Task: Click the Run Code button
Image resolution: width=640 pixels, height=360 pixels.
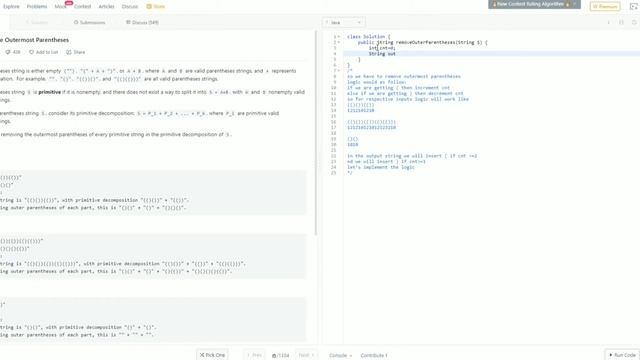Action: [x=622, y=355]
